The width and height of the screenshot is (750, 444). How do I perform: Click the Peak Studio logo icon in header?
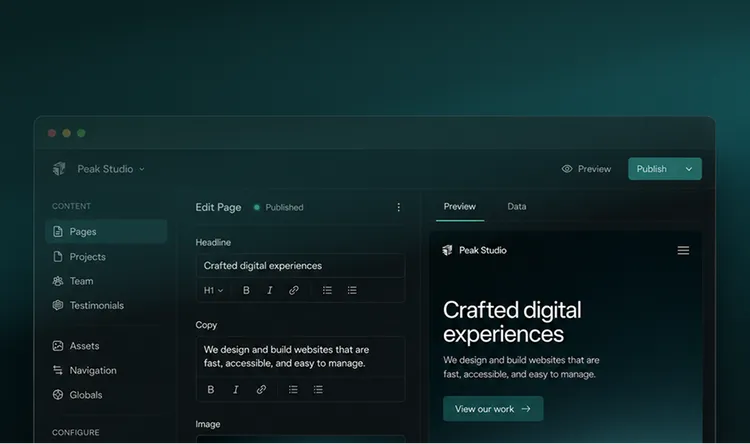(x=59, y=168)
